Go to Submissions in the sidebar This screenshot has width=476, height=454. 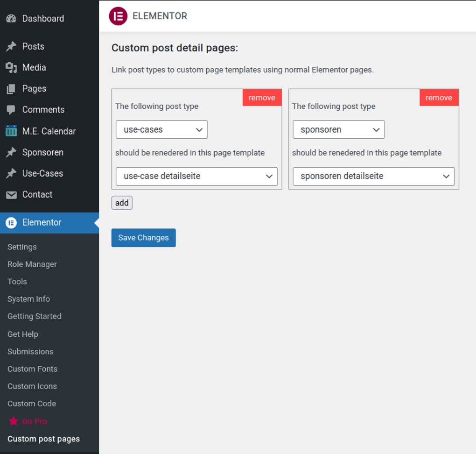30,351
